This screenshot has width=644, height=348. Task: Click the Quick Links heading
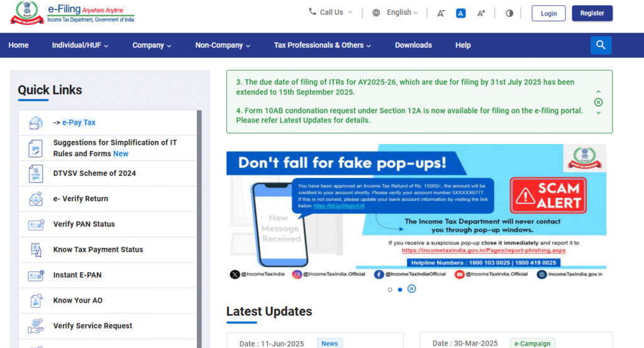point(50,90)
